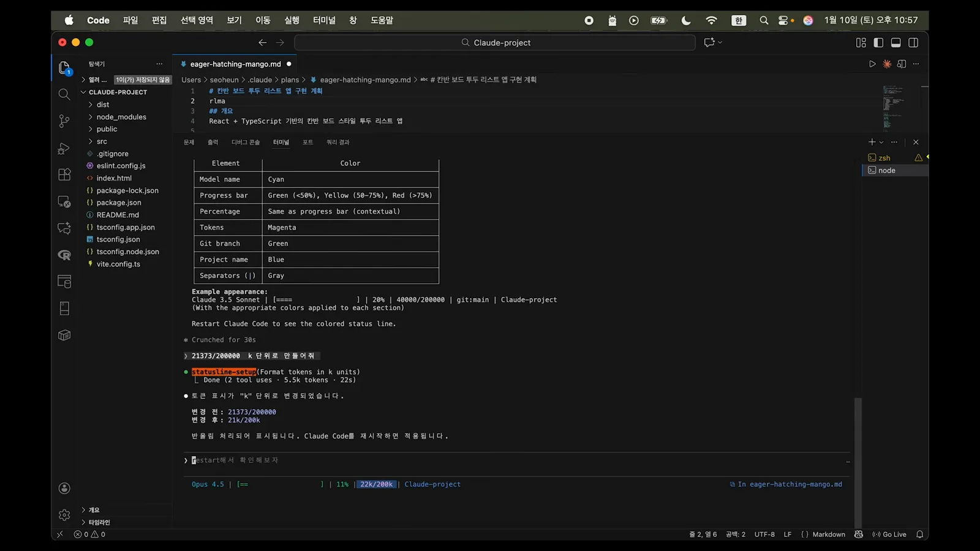Open the Chat sparkle view in activity bar
This screenshot has width=980, height=551.
coord(64,228)
